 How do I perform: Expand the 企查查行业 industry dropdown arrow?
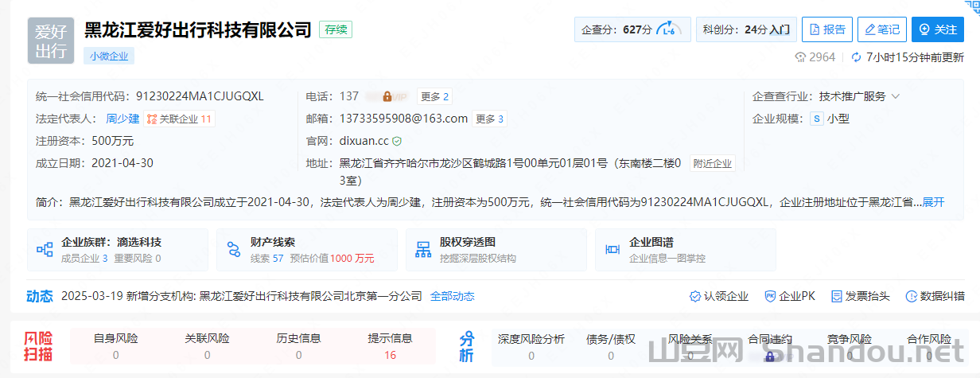(896, 96)
